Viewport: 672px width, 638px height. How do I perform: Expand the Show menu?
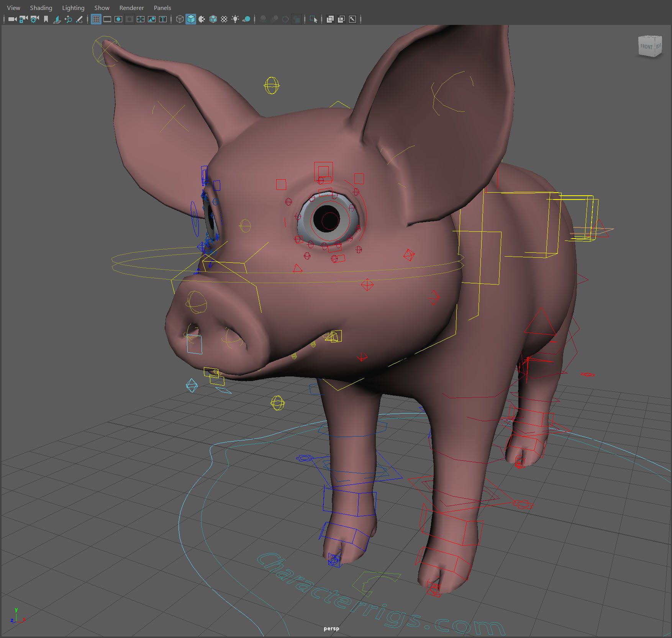click(102, 8)
